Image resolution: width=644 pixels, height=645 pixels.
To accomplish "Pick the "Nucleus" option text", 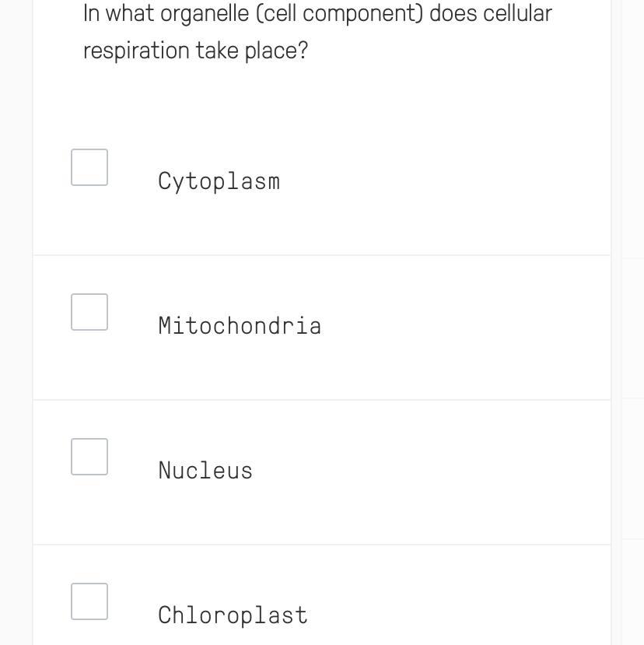I will [205, 470].
